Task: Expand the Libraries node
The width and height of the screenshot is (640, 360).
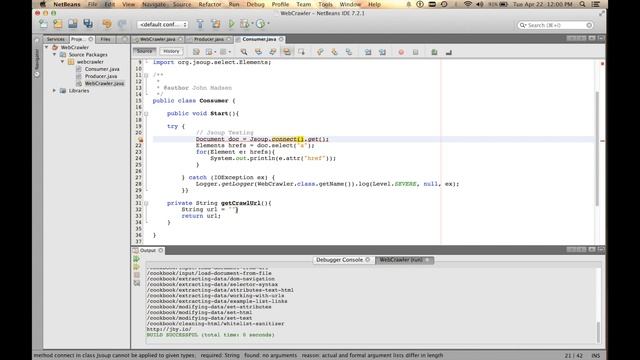Action: (x=54, y=91)
